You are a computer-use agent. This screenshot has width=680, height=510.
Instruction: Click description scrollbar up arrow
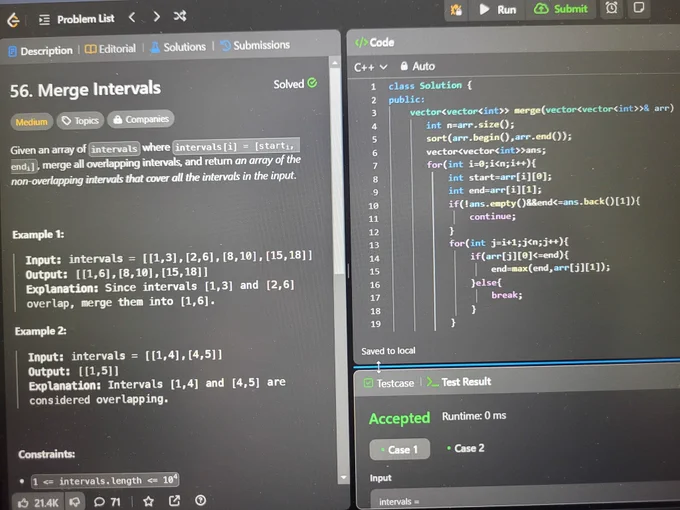[335, 63]
